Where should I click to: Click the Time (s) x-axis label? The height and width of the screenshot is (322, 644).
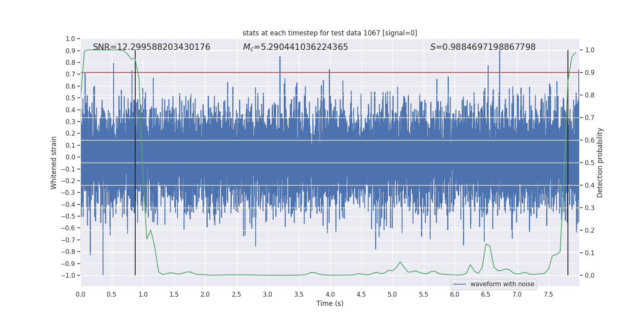click(x=330, y=303)
